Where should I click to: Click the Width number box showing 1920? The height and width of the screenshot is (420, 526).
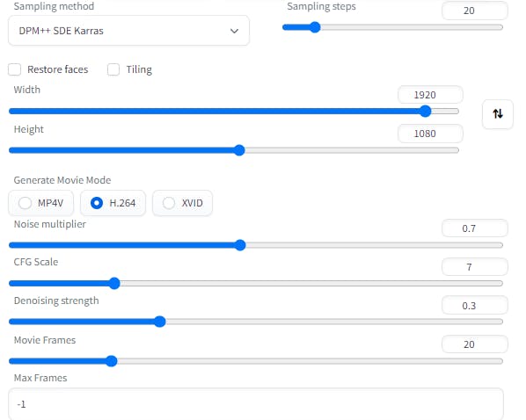[430, 95]
